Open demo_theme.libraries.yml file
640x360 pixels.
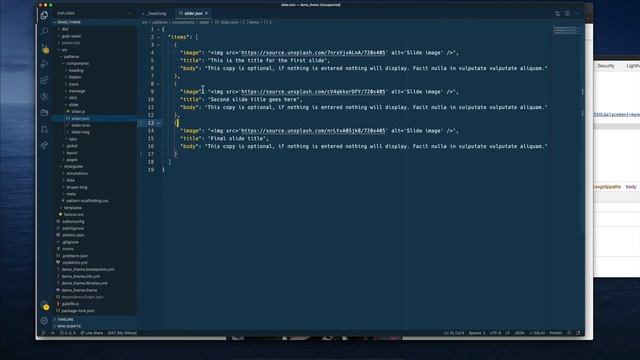[x=84, y=283]
